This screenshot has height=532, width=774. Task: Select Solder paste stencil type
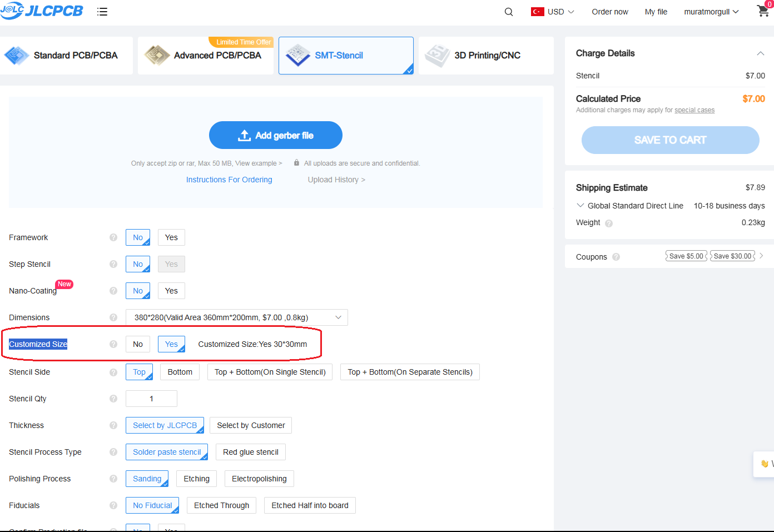pos(167,452)
